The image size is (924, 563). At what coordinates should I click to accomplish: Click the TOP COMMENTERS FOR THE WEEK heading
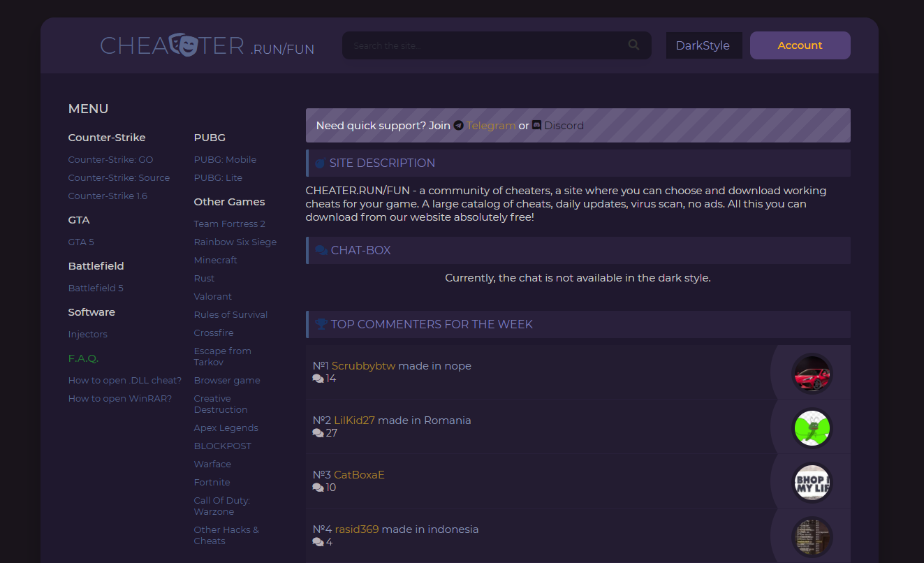432,324
